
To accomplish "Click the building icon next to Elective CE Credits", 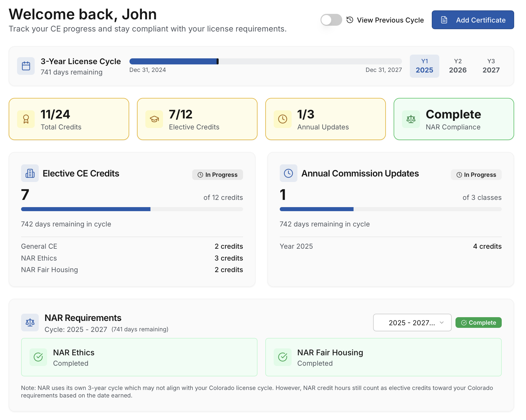I will tap(30, 173).
